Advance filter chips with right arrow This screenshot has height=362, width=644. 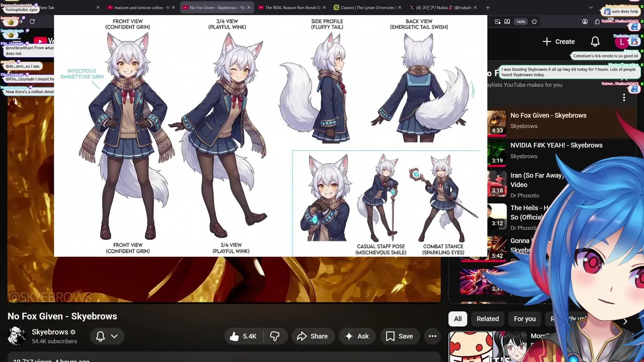coord(625,321)
